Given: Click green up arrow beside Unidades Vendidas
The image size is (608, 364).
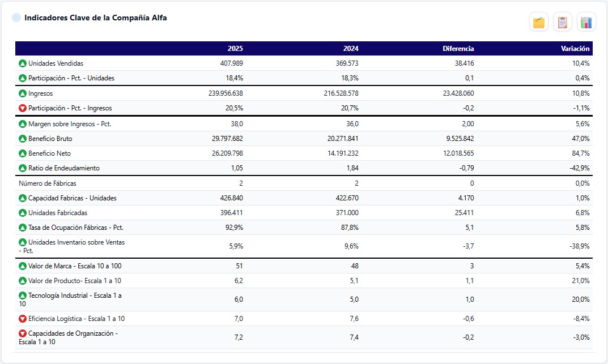Looking at the screenshot, I should tap(23, 63).
